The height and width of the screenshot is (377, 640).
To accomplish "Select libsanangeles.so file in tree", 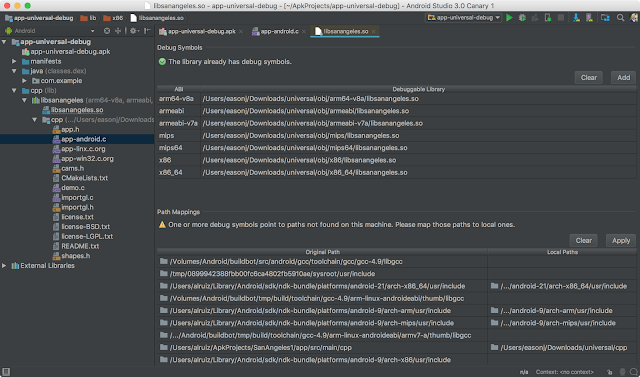I will point(73,110).
